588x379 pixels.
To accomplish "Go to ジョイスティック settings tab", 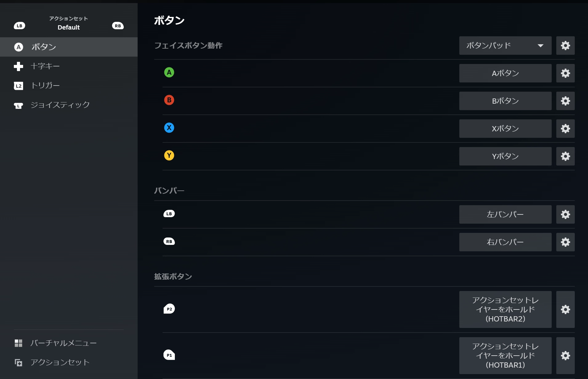I will point(60,105).
